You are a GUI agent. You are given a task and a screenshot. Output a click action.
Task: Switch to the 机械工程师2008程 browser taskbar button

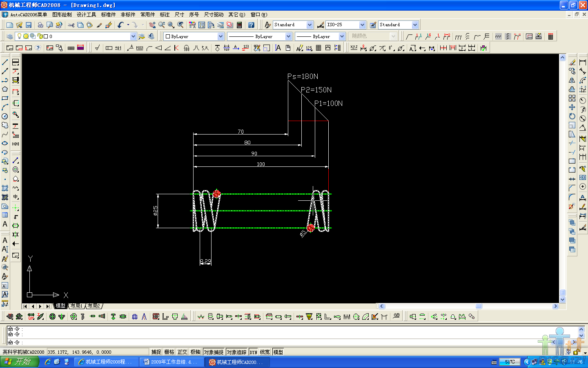106,362
